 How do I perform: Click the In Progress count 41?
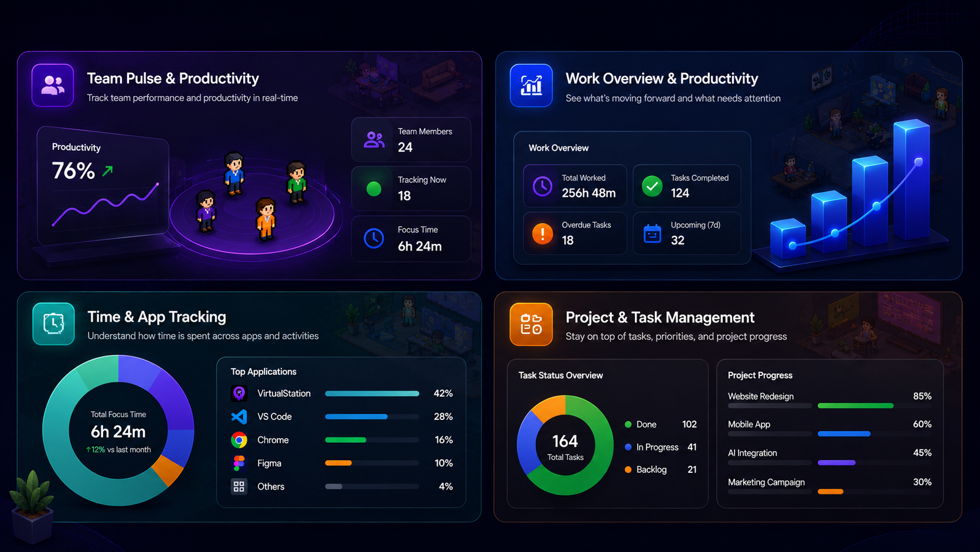[692, 447]
